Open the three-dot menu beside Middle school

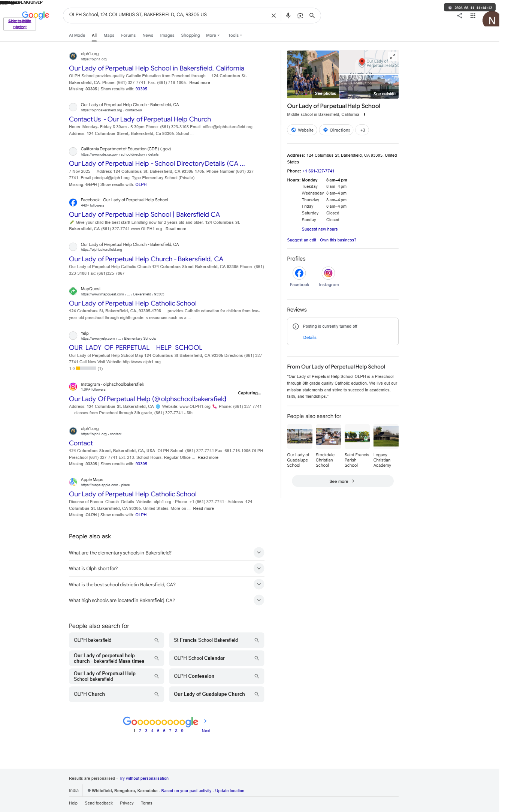364,115
